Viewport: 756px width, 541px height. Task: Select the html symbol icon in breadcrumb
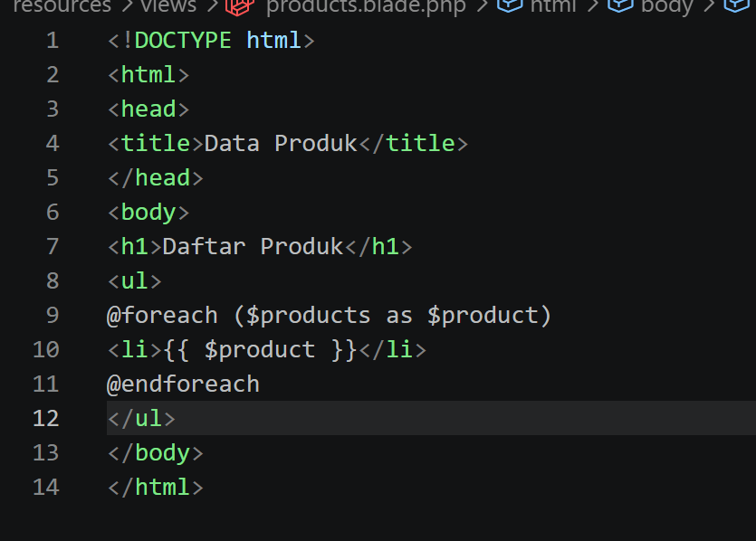[510, 5]
